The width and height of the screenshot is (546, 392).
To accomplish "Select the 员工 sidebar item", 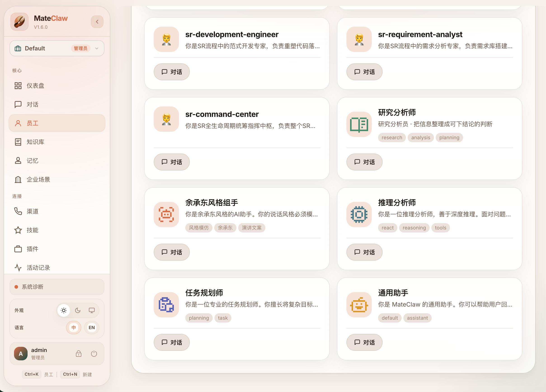I will (x=57, y=123).
